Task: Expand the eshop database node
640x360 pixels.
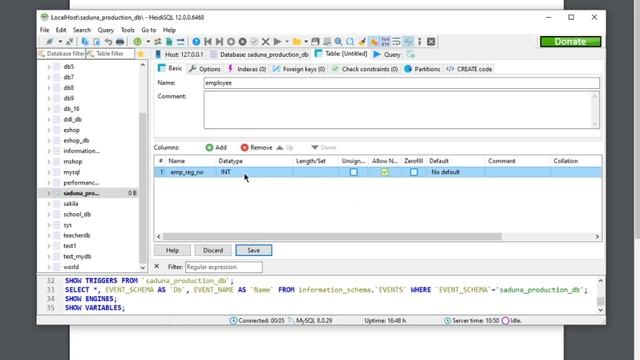Action: tap(49, 130)
